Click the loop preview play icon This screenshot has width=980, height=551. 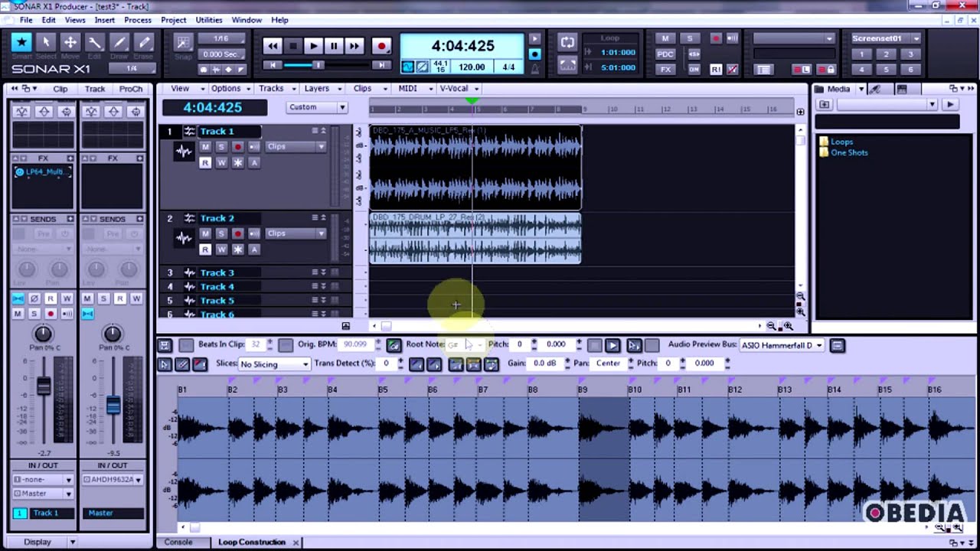pyautogui.click(x=613, y=345)
